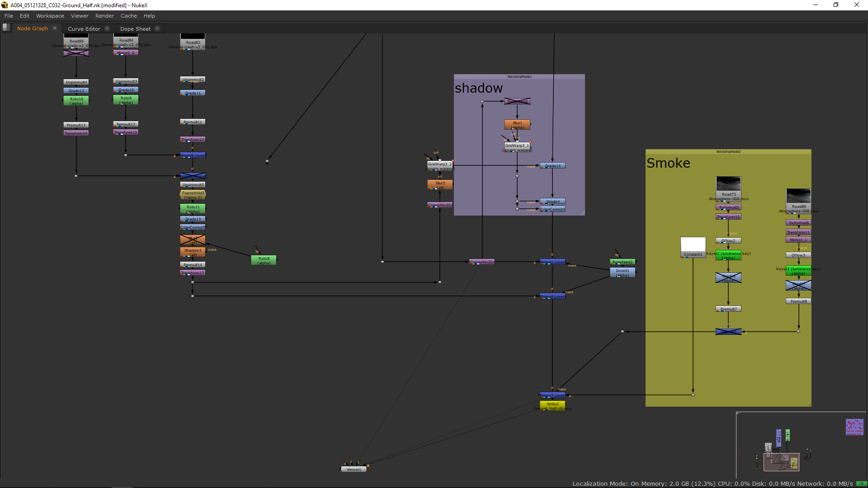Open the pane content menu icon
Screen dimensions: 868x488
(6, 27)
